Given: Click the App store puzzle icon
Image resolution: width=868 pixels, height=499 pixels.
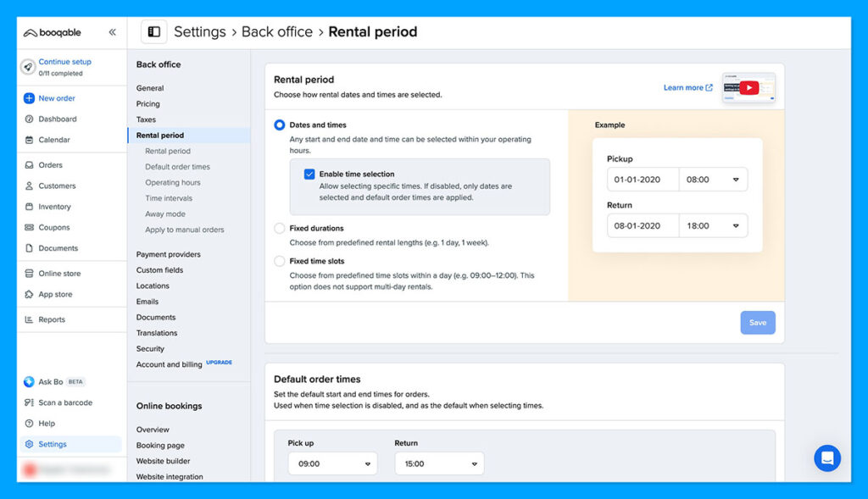Looking at the screenshot, I should pos(29,294).
